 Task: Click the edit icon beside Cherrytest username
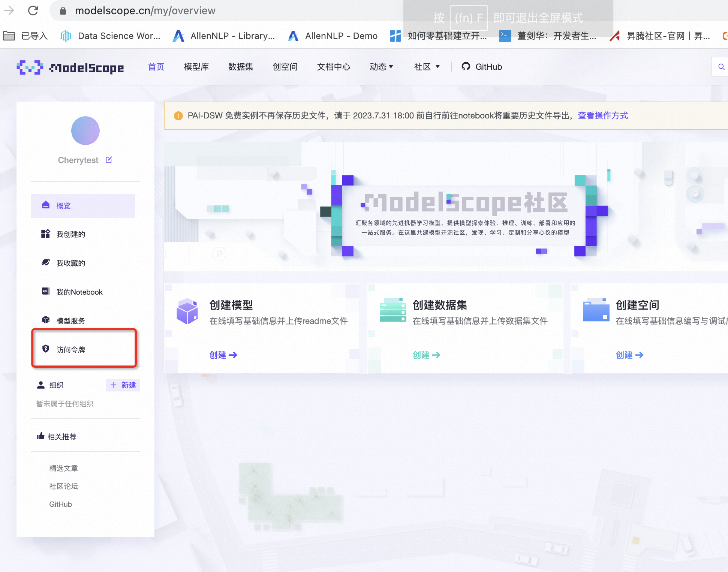pyautogui.click(x=109, y=160)
